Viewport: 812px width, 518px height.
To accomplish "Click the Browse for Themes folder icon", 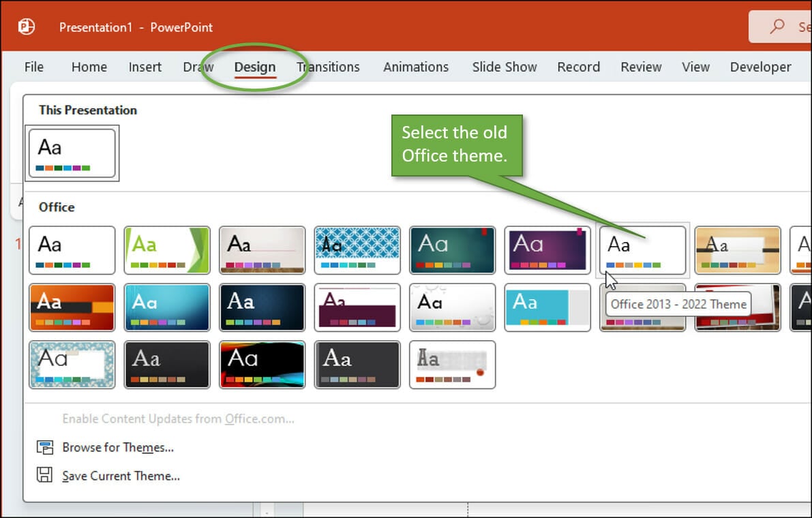I will 44,447.
